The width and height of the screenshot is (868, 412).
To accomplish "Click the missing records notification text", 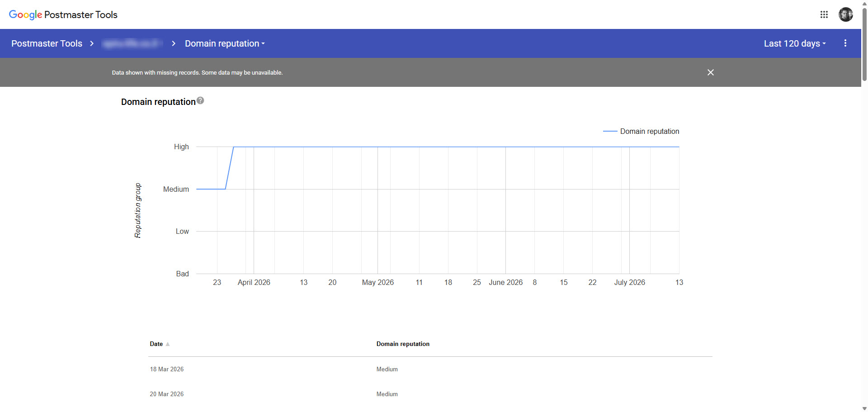I will point(197,72).
